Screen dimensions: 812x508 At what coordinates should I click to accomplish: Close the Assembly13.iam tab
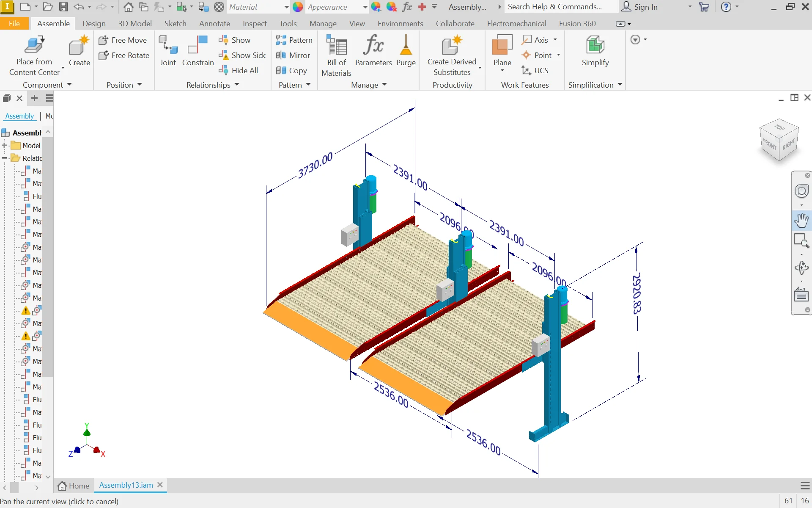pyautogui.click(x=160, y=485)
